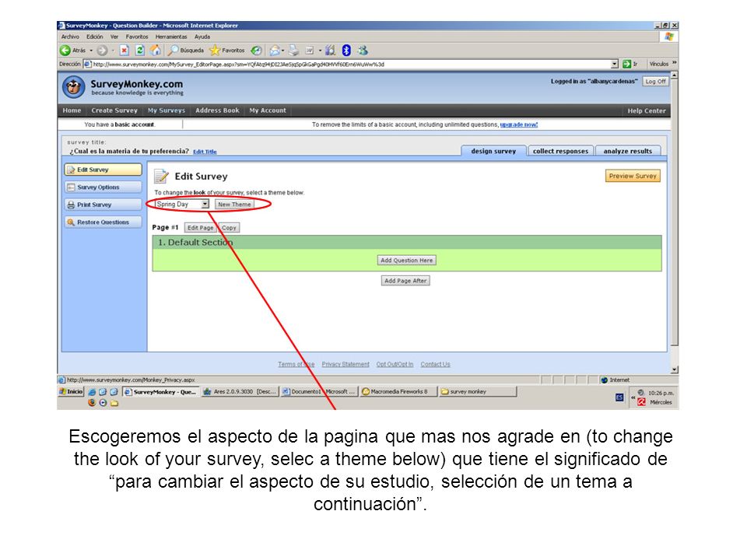Viewport: 747px width, 560px height.
Task: Click the research books toolbar icon
Action: point(330,51)
